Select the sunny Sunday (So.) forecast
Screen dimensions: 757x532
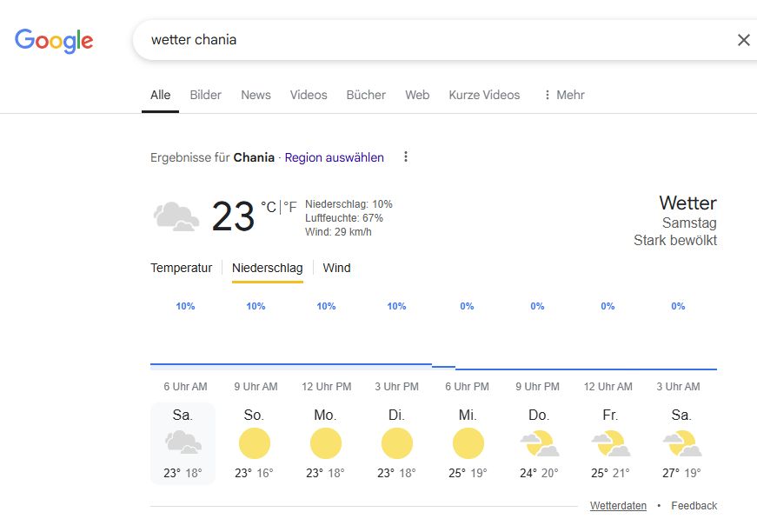[x=255, y=443]
